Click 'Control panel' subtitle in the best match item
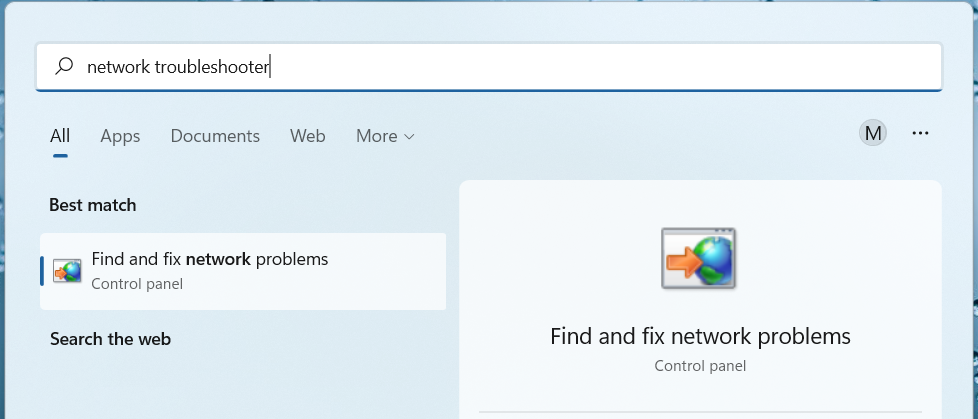 [137, 284]
